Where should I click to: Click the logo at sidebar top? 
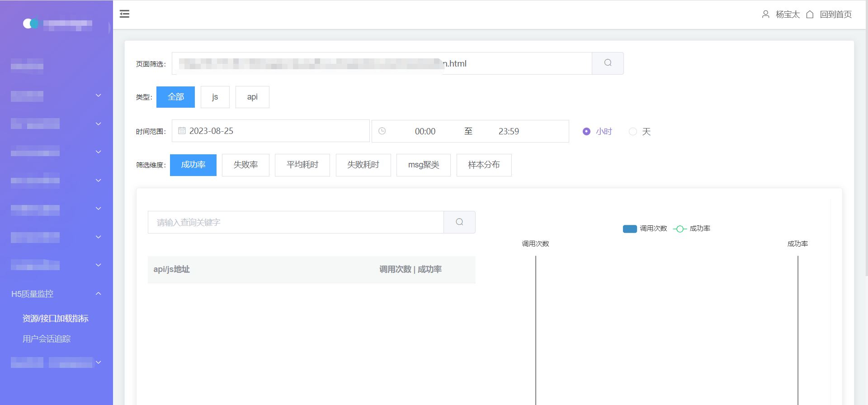coord(31,23)
